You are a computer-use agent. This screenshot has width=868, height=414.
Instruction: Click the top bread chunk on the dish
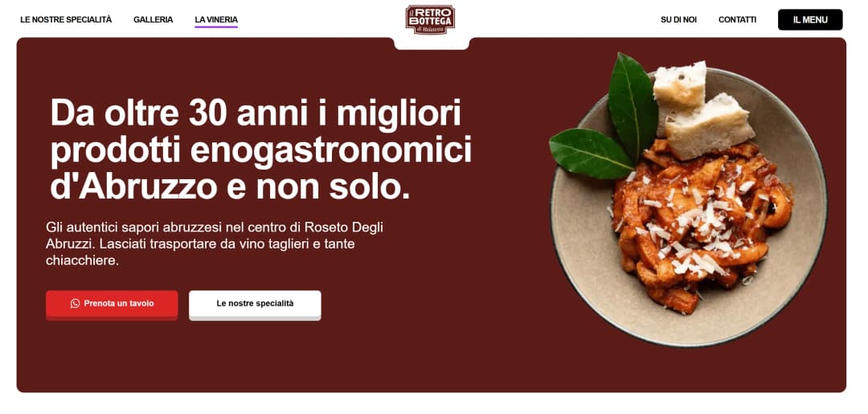[679, 84]
